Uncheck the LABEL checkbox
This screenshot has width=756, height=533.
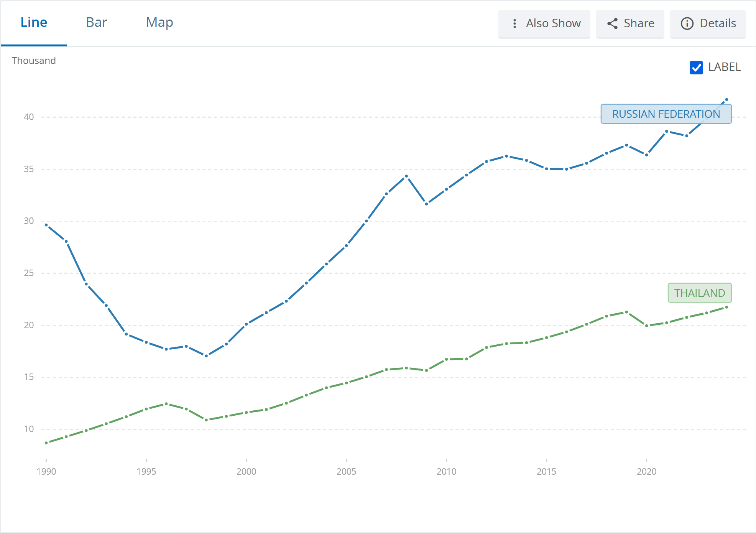coord(696,67)
